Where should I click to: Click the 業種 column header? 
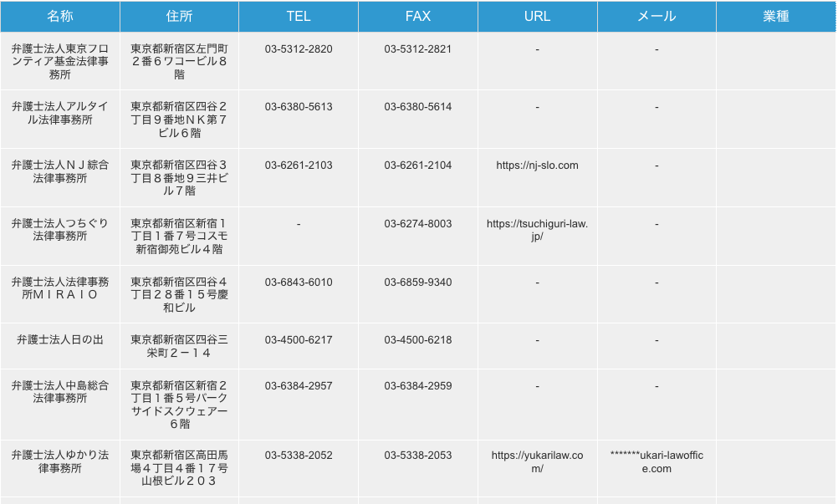(x=776, y=17)
